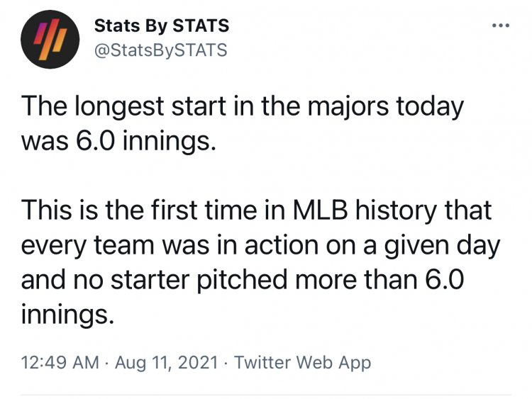Click the 12:49 AM timestamp
Viewport: 532px width, 399px height.
(60, 362)
